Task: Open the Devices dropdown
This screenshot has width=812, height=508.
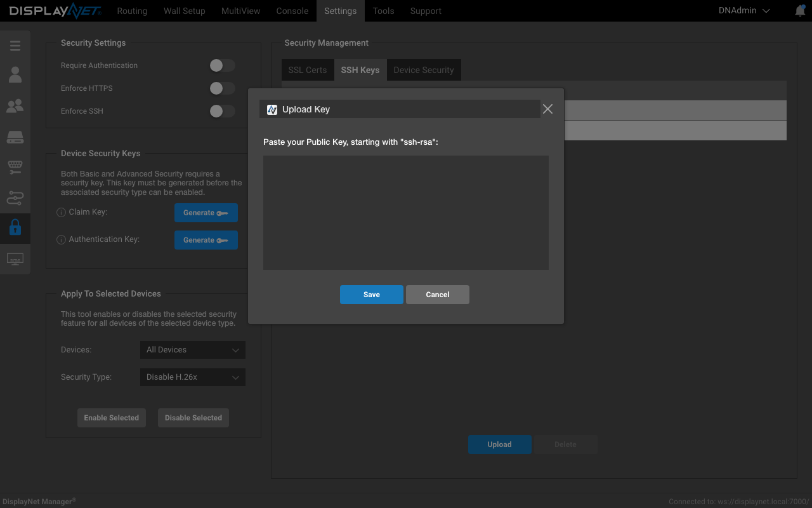Action: click(x=192, y=350)
